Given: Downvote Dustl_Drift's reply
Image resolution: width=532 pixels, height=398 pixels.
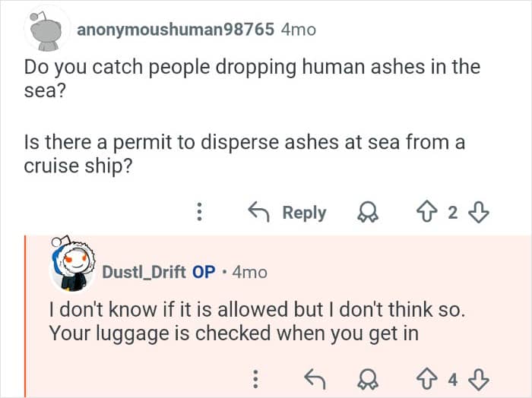Looking at the screenshot, I should 478,377.
